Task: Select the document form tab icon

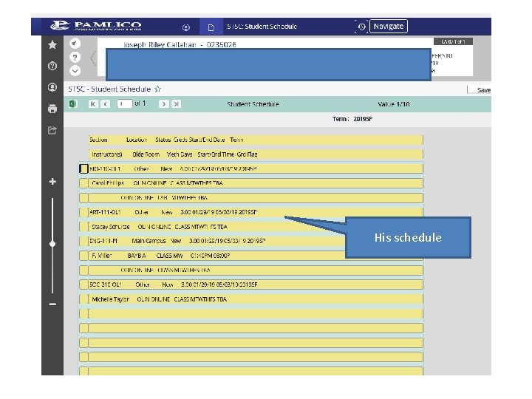Action: (211, 27)
